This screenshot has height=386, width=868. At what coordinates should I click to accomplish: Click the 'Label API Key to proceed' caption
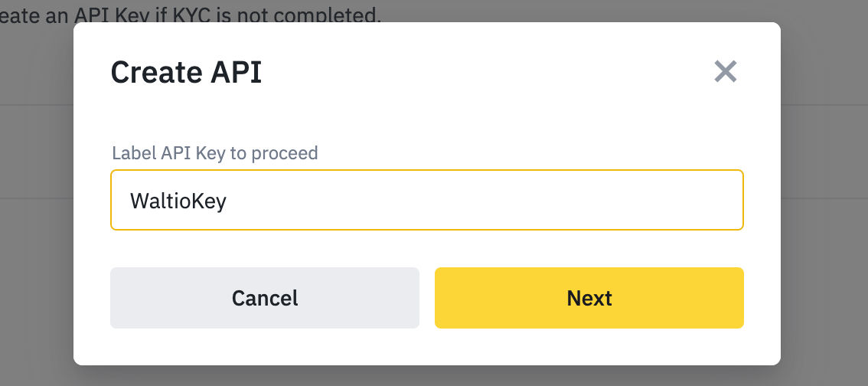click(215, 153)
